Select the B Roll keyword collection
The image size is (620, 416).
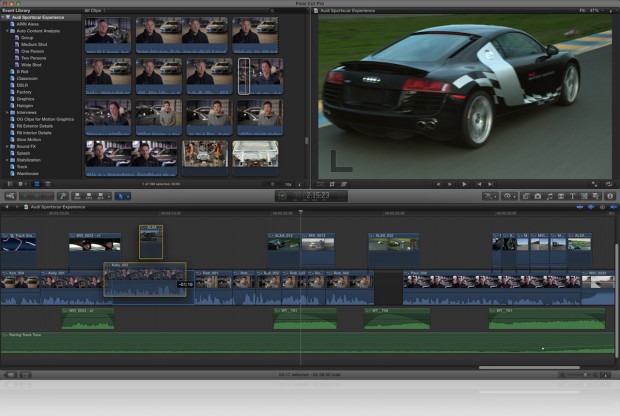pos(22,72)
